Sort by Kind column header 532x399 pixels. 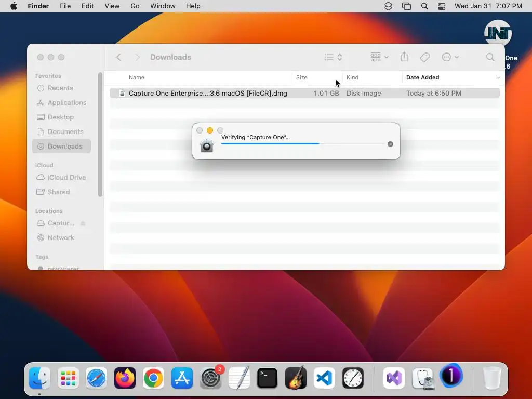(x=353, y=77)
